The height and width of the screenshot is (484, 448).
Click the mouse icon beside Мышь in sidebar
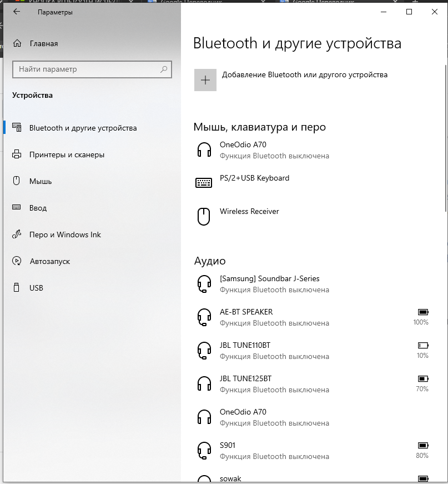click(16, 181)
